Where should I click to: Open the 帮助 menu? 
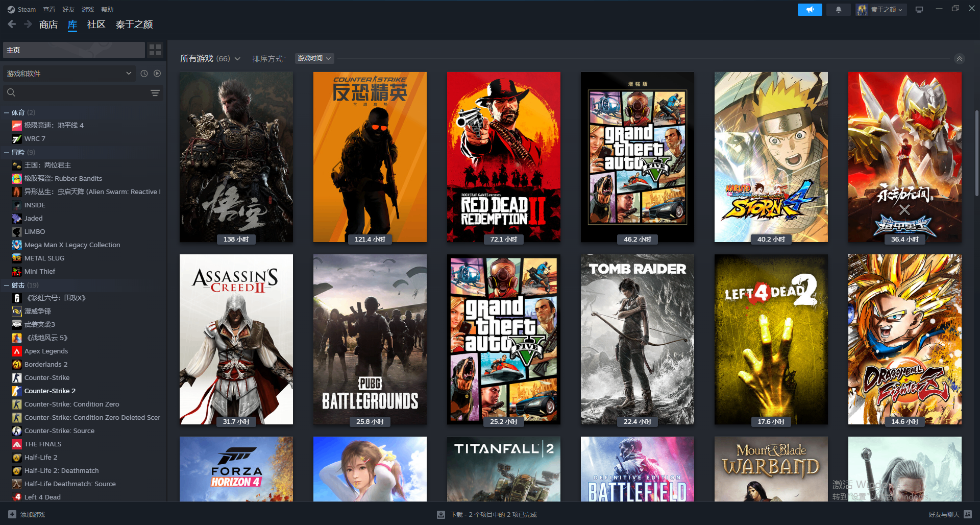pyautogui.click(x=107, y=9)
